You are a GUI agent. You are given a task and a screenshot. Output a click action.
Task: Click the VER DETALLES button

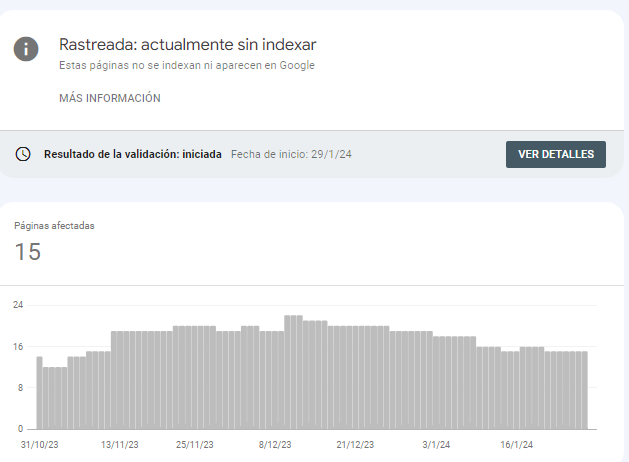tap(556, 154)
